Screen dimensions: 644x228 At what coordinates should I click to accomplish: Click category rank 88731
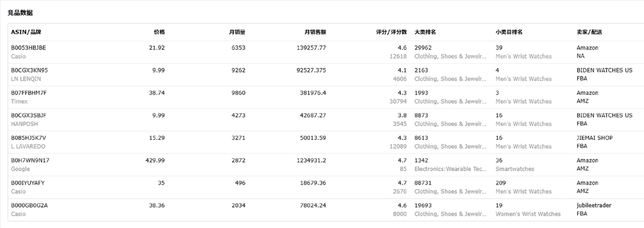click(x=423, y=183)
